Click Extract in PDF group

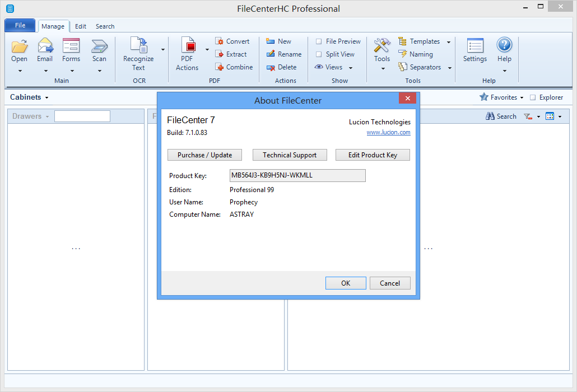[231, 54]
